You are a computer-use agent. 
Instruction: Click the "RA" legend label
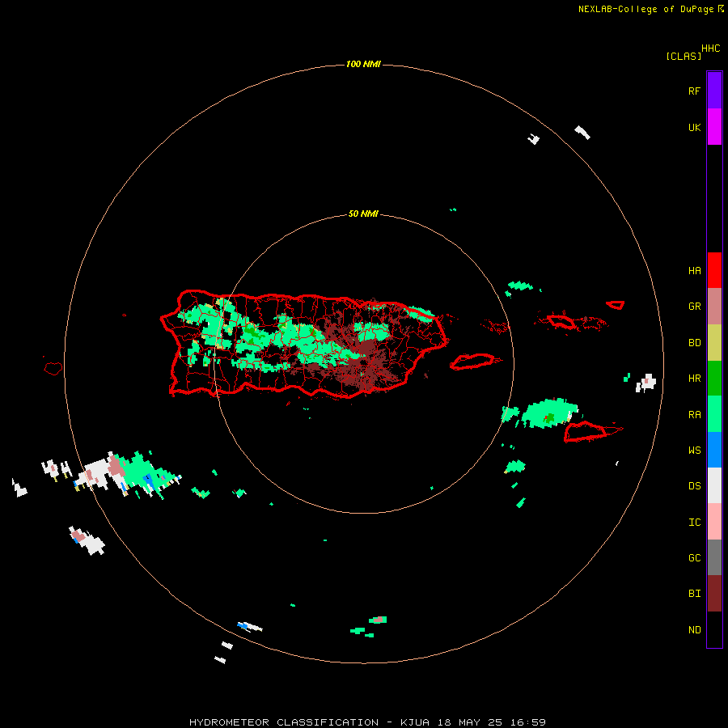click(x=694, y=415)
